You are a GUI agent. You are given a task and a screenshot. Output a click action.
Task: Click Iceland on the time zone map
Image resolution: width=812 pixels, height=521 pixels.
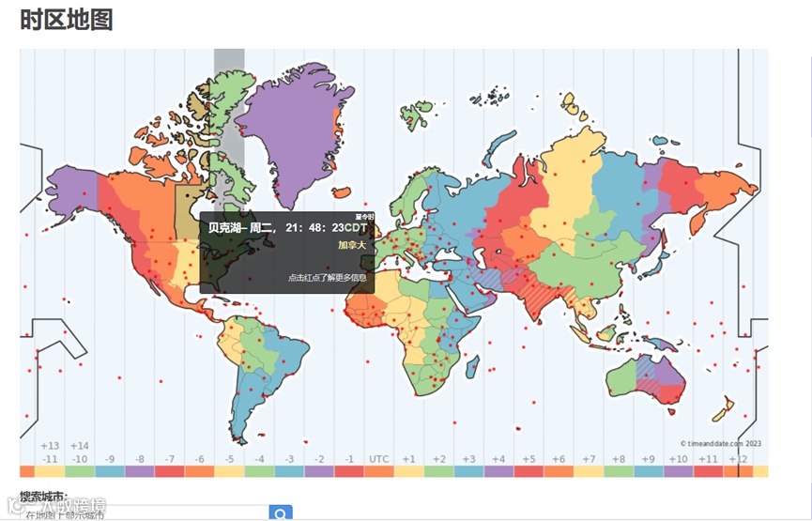click(x=342, y=192)
